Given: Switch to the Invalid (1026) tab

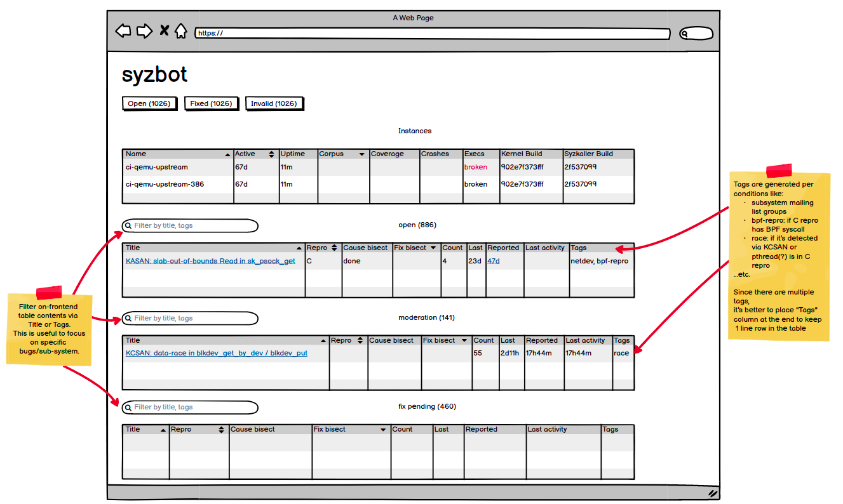Looking at the screenshot, I should pyautogui.click(x=274, y=103).
